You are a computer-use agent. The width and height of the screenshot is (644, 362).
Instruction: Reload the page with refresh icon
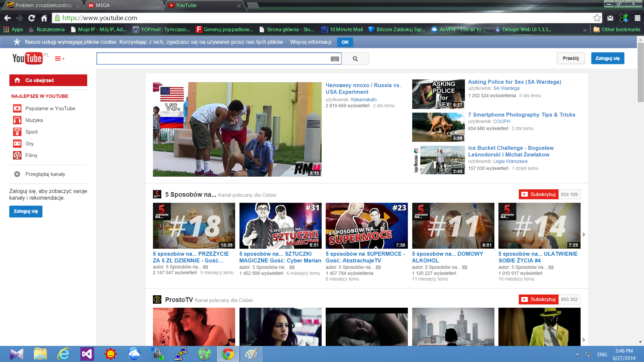click(x=32, y=18)
